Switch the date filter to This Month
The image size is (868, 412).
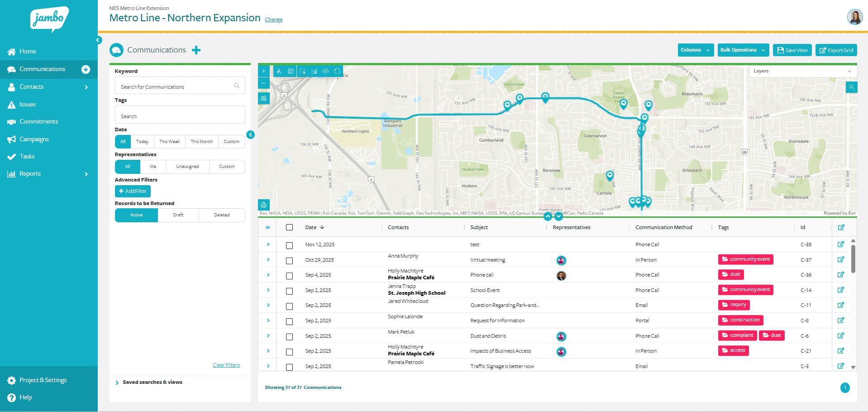click(201, 141)
